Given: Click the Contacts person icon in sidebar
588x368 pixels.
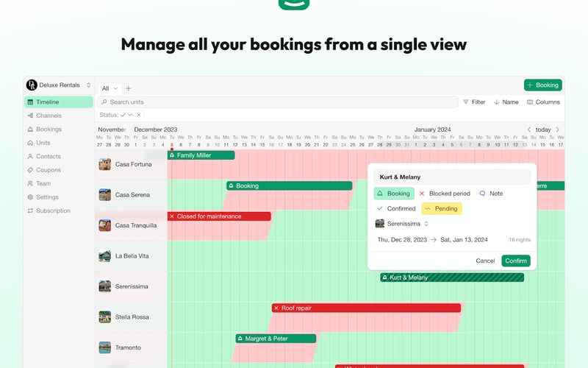Looking at the screenshot, I should tap(30, 156).
